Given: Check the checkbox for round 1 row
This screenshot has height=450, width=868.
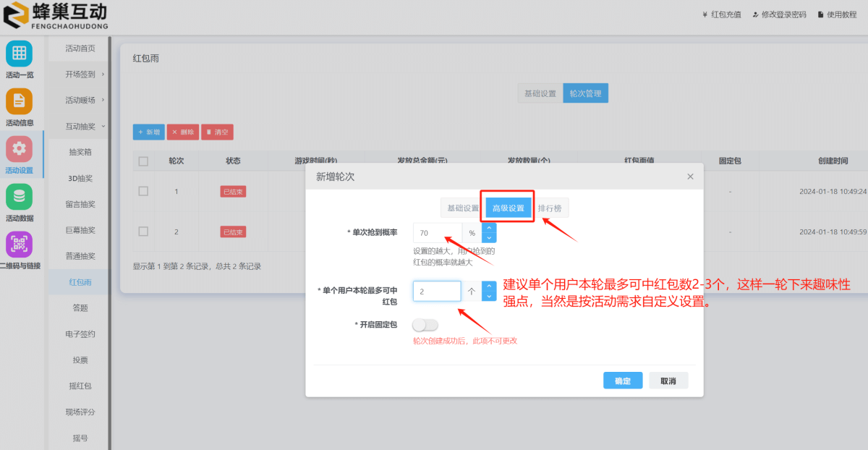Looking at the screenshot, I should tap(142, 191).
